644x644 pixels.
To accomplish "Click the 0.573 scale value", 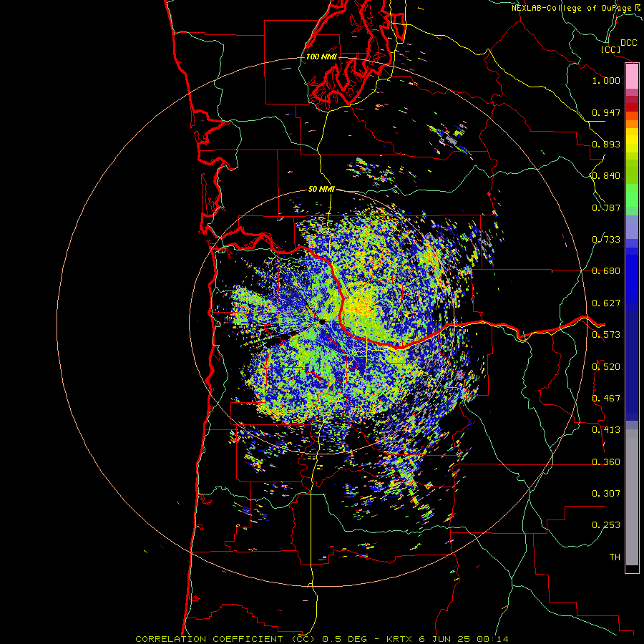I will coord(606,335).
